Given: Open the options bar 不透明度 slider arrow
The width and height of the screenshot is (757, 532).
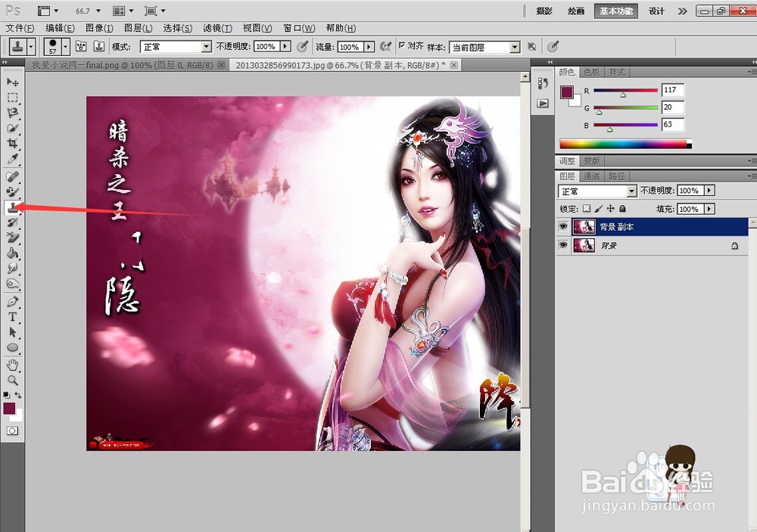Looking at the screenshot, I should pyautogui.click(x=286, y=46).
